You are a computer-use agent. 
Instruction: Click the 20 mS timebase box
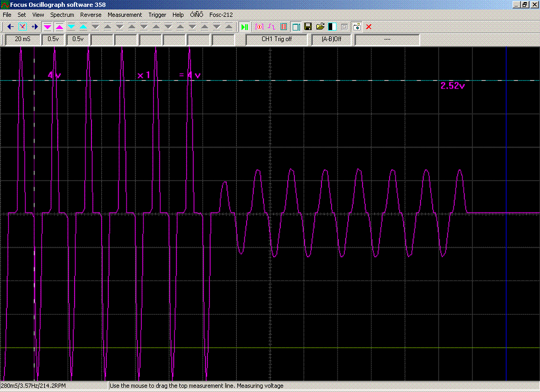[x=23, y=39]
